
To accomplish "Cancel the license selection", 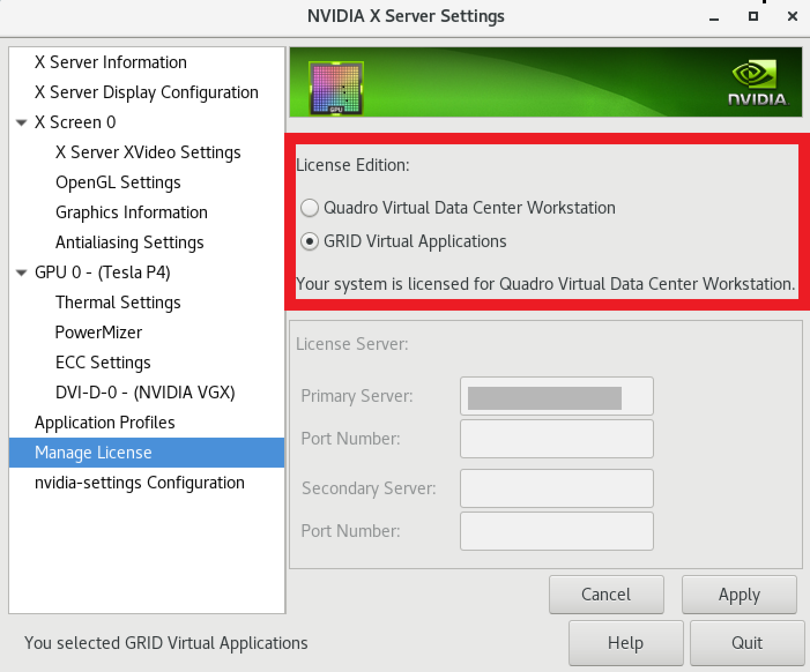I will [x=606, y=595].
